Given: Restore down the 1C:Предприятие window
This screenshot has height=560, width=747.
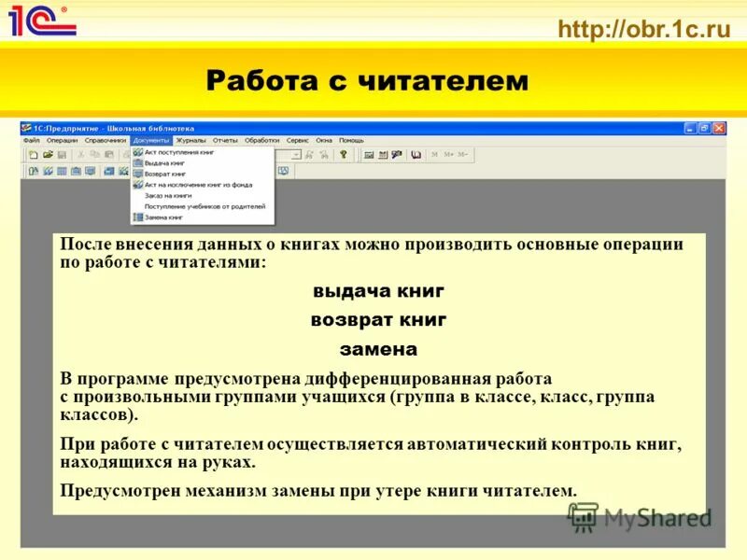Looking at the screenshot, I should 705,128.
